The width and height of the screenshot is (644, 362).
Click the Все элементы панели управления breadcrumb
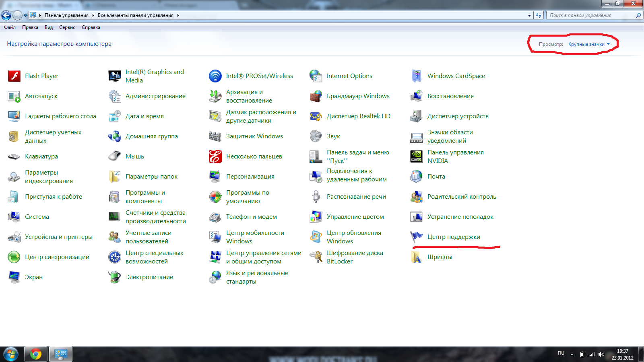(x=136, y=15)
